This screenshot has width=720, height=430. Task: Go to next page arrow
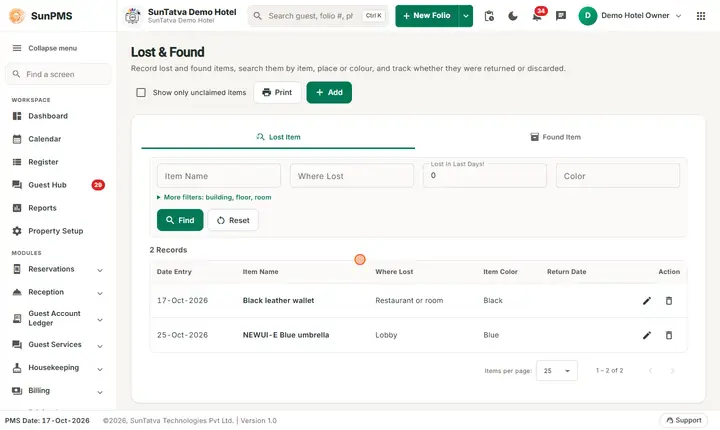point(672,371)
